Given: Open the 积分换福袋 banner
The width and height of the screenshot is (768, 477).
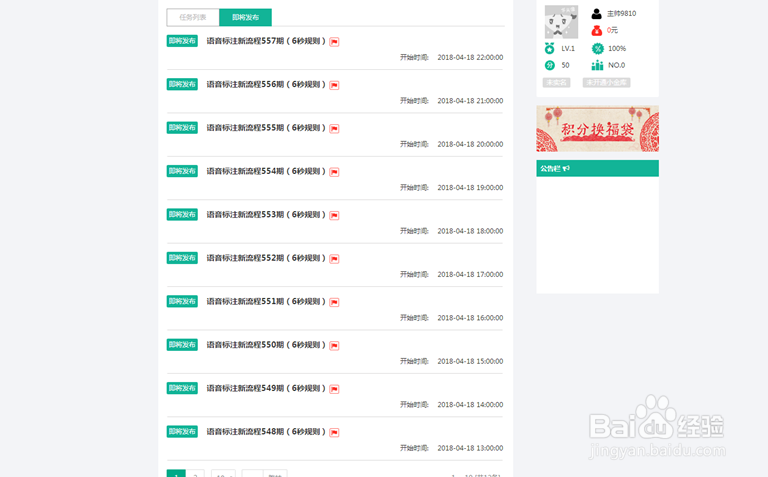Looking at the screenshot, I should [598, 128].
